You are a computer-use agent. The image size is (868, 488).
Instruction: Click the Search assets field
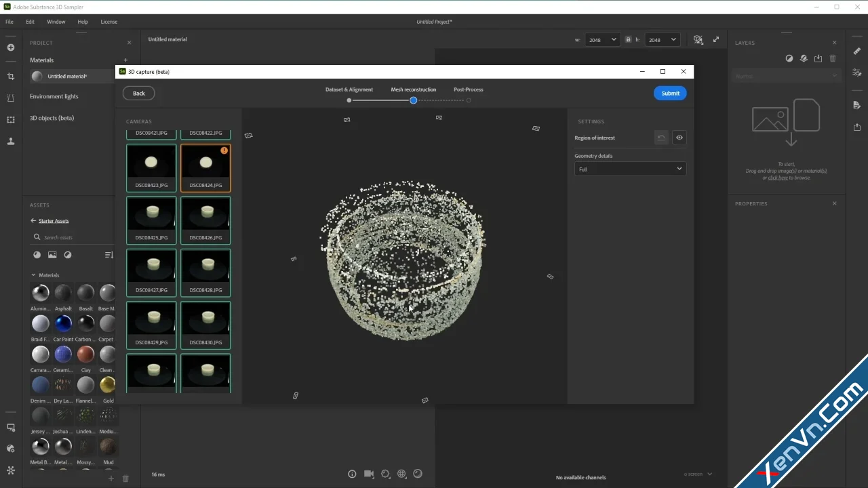73,237
